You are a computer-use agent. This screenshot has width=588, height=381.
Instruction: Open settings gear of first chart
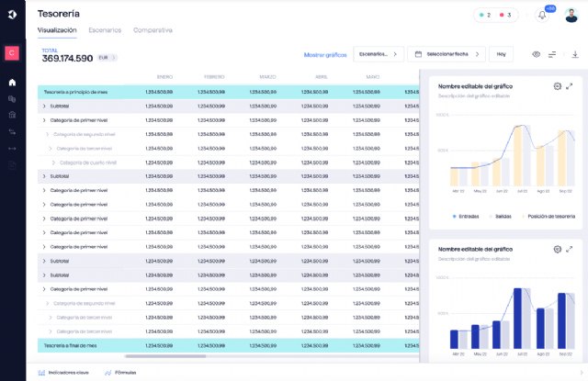[x=557, y=86]
